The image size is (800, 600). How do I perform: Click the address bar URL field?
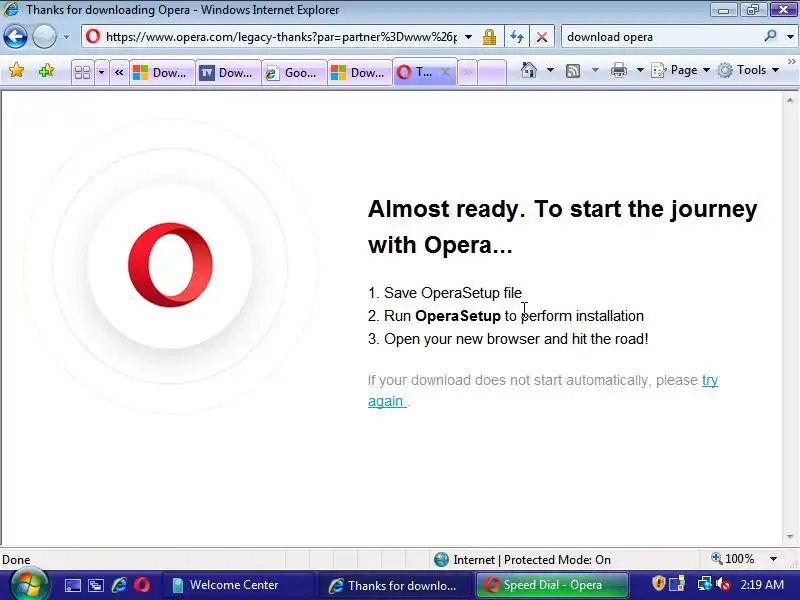pos(272,37)
